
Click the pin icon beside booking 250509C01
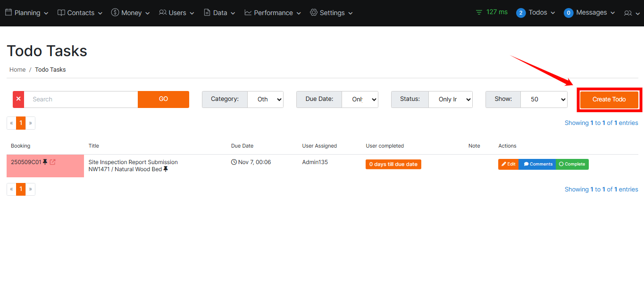(45, 162)
